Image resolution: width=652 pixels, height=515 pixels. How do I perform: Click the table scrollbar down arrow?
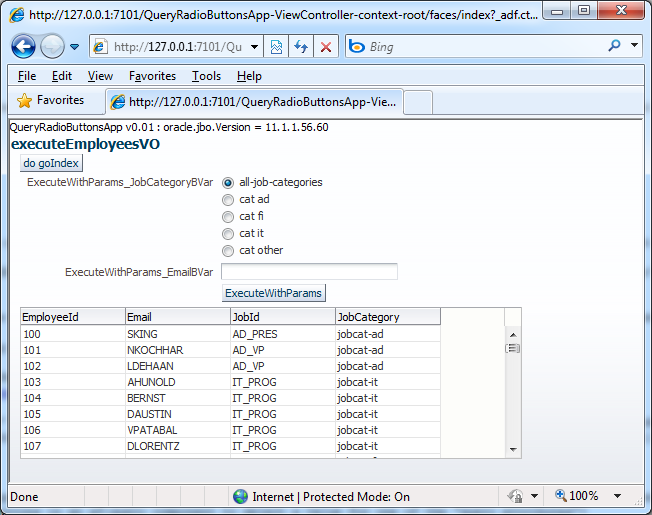point(513,449)
